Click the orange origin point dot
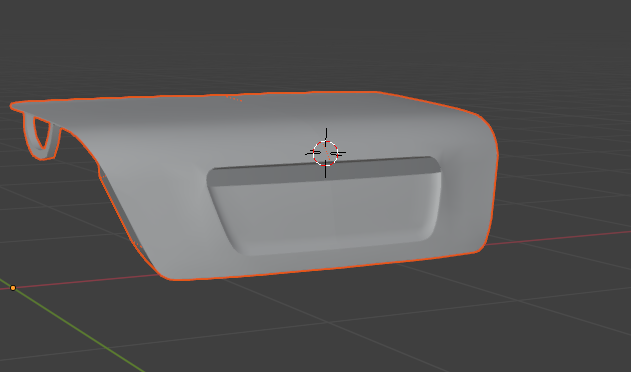The image size is (631, 372). [13, 288]
